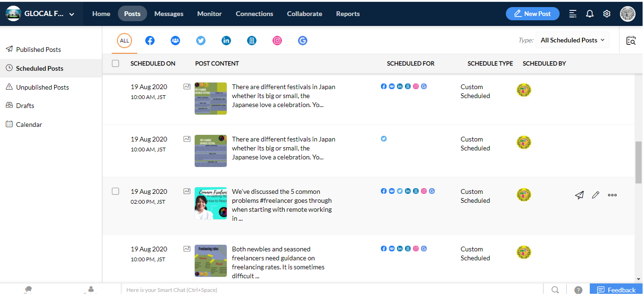
Task: Click the Feedback button
Action: [x=616, y=290]
